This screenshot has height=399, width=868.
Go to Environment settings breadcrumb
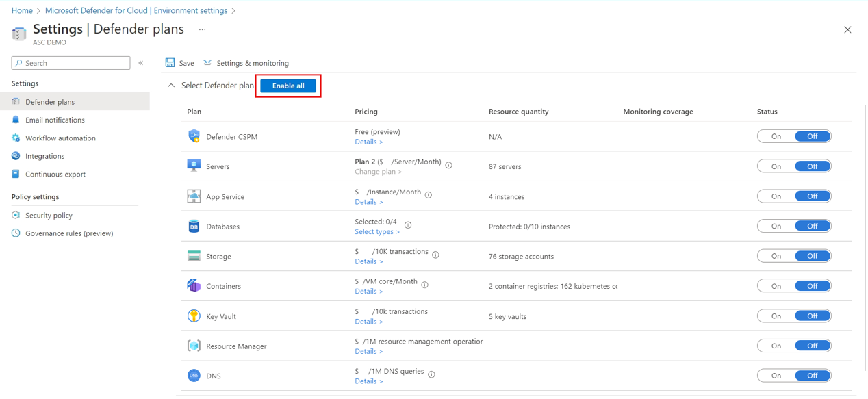tap(136, 10)
